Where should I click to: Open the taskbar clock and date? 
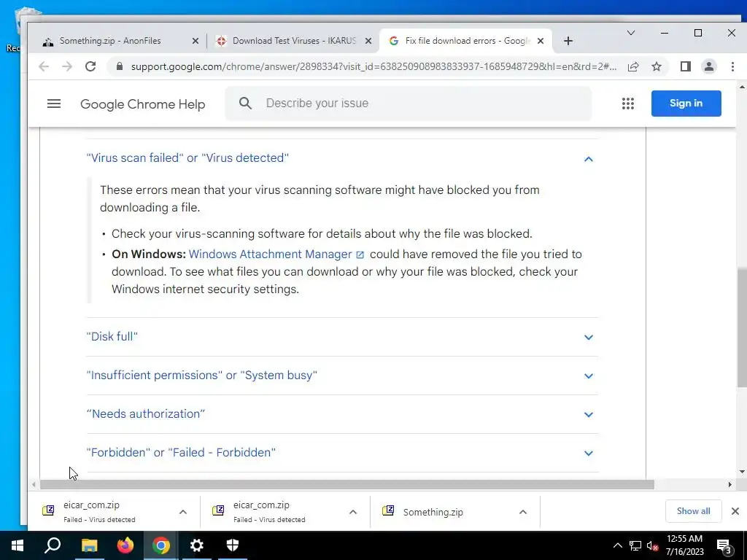coord(684,545)
